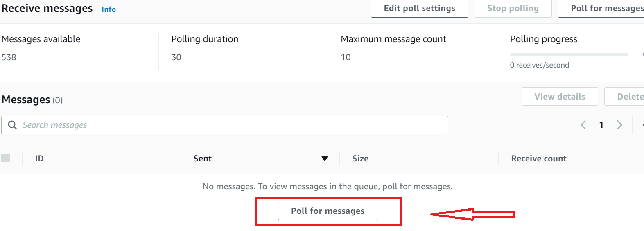Go to previous page with left chevron
This screenshot has height=231, width=644.
click(583, 125)
